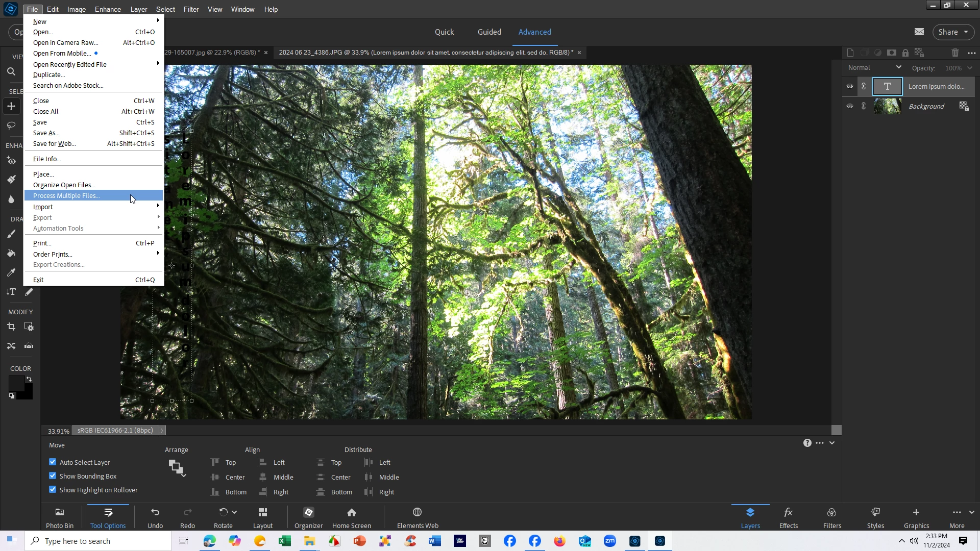Image resolution: width=980 pixels, height=551 pixels.
Task: Open the Normal blend mode dropdown
Action: (x=874, y=67)
